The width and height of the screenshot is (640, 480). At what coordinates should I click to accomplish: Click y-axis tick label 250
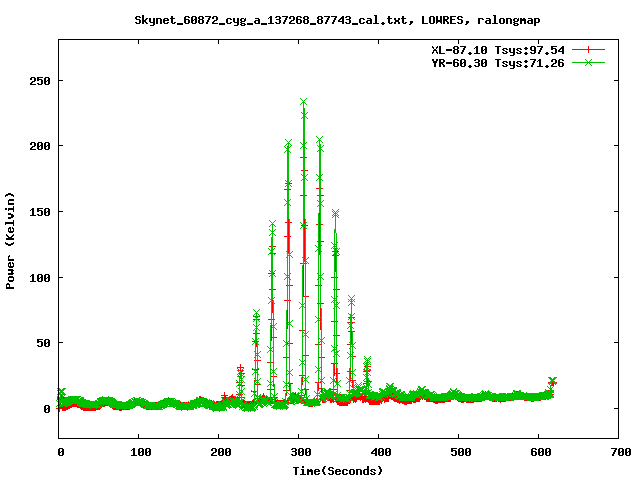tap(40, 81)
